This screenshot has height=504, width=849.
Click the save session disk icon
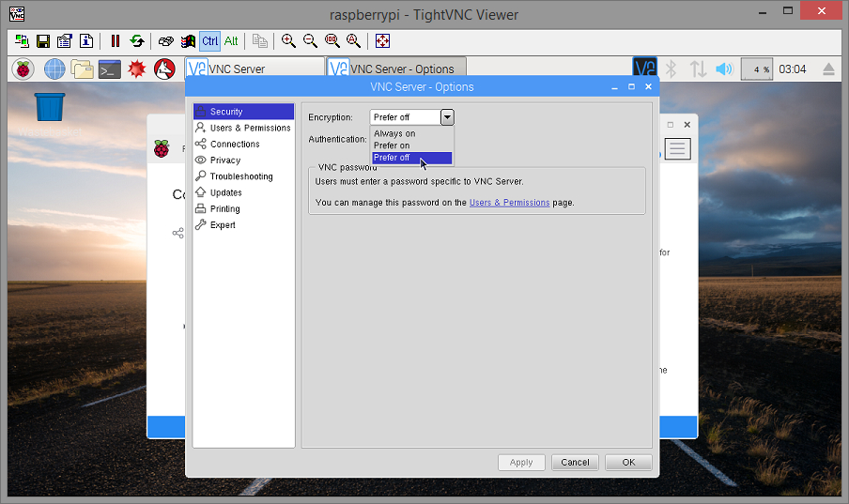tap(43, 41)
